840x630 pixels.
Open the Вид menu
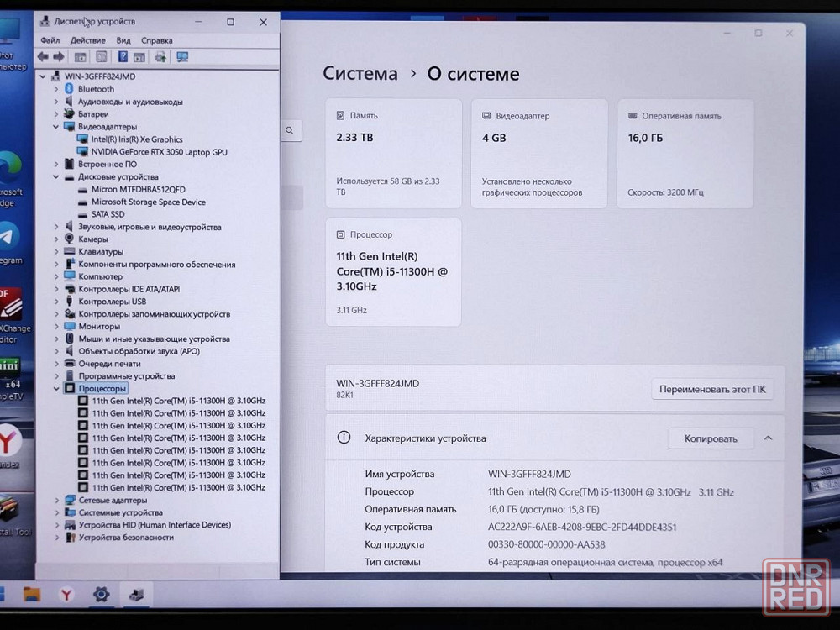(x=123, y=40)
